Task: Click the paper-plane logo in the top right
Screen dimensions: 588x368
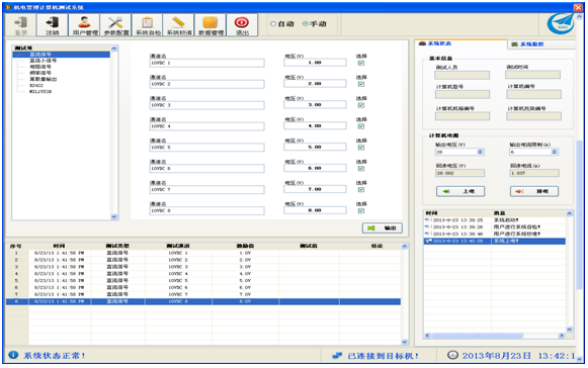Action: [x=561, y=23]
